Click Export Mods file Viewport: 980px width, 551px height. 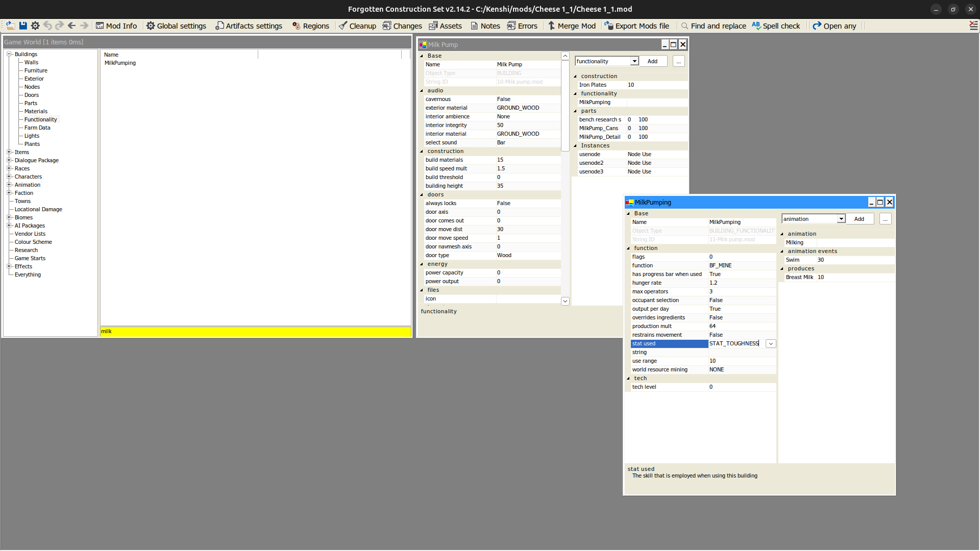coord(636,26)
